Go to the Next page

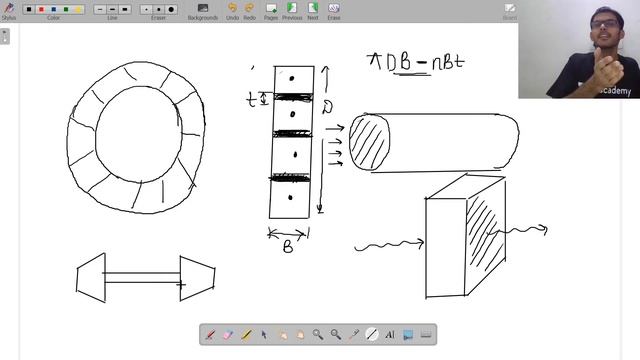pyautogui.click(x=313, y=11)
